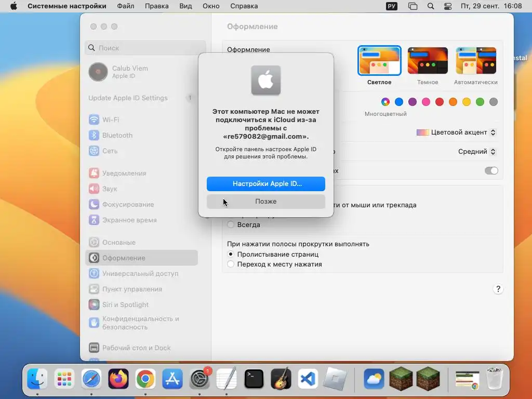Launch Roblox from the Dock

[335, 379]
